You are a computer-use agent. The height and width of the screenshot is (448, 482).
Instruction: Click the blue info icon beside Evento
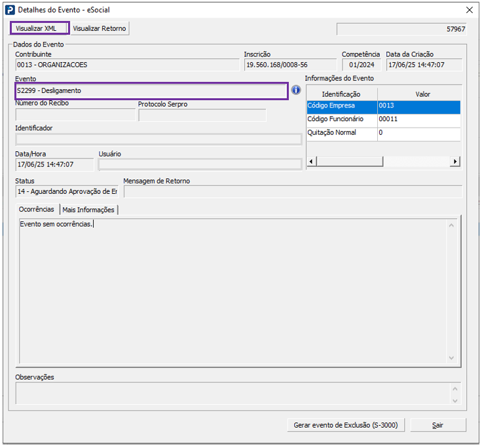(x=296, y=90)
